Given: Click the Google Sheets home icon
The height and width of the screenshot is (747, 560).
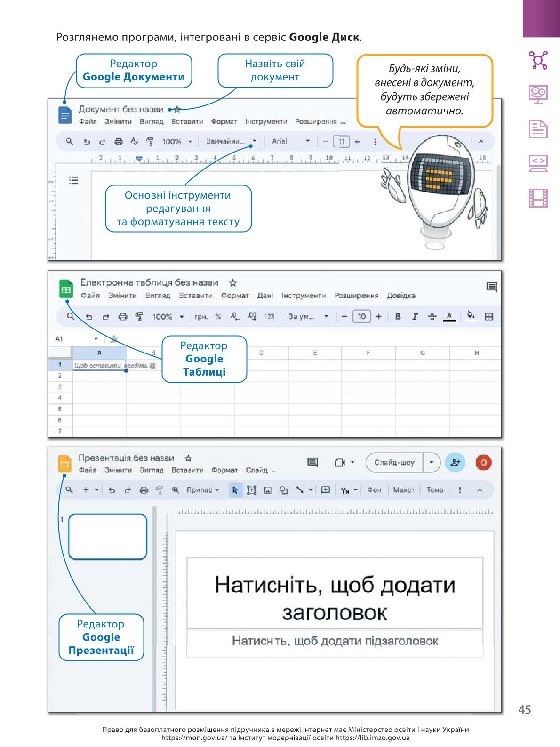Looking at the screenshot, I should 66,289.
